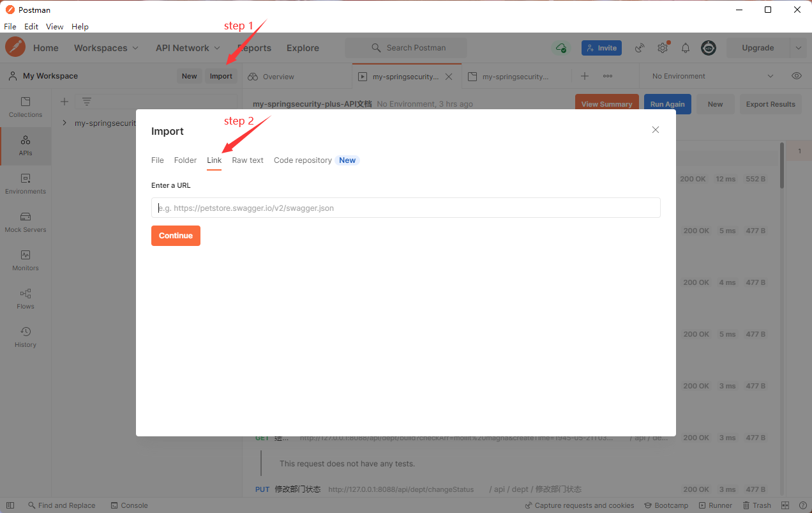This screenshot has width=812, height=513.
Task: Open Mock Servers in the sidebar
Action: (26, 222)
